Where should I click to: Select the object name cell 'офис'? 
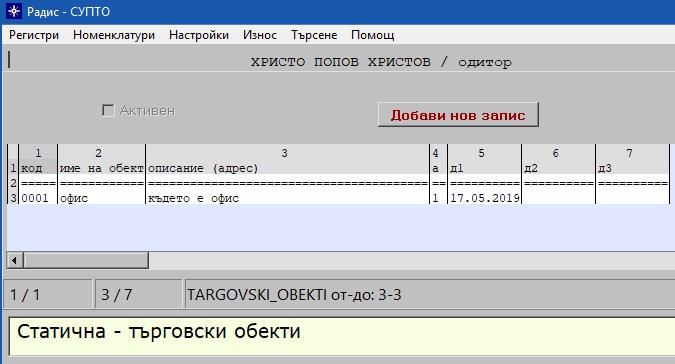pyautogui.click(x=101, y=198)
